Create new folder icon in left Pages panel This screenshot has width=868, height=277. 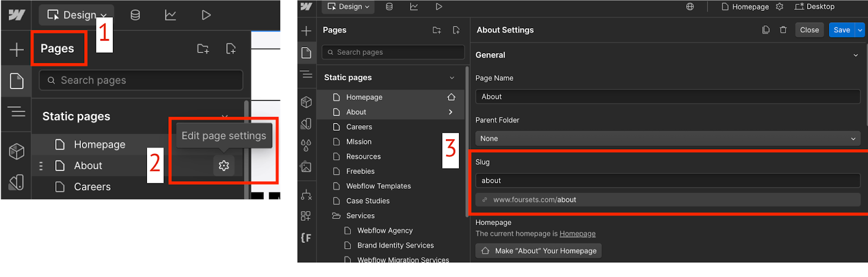(x=203, y=49)
